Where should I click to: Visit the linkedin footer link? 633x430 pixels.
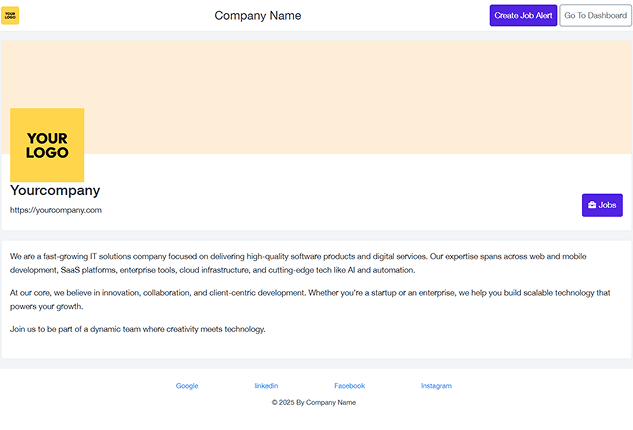(x=266, y=386)
